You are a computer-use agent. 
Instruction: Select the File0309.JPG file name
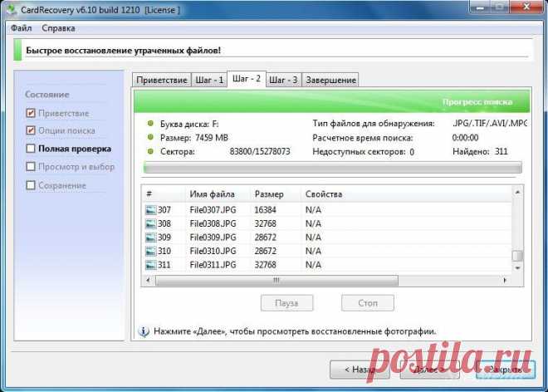[x=213, y=238]
